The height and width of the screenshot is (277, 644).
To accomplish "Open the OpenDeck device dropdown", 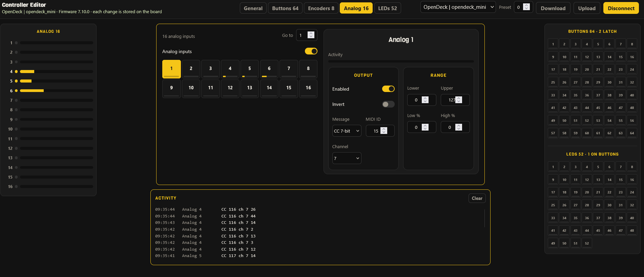I will click(x=458, y=7).
